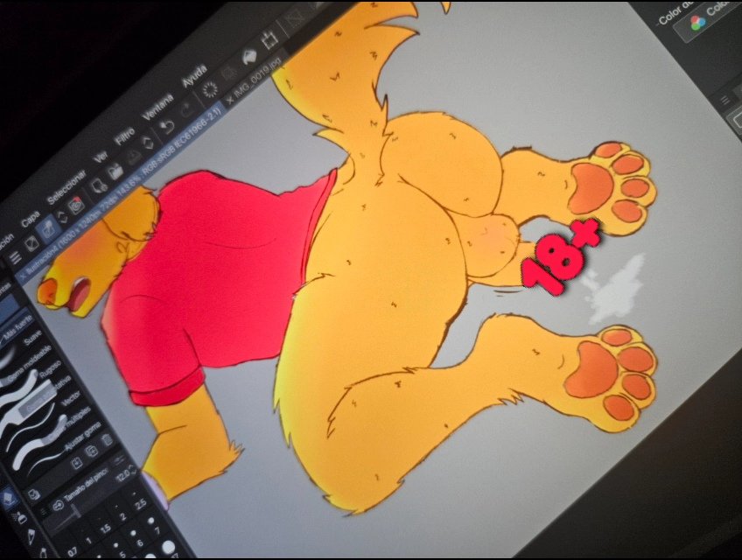This screenshot has width=742, height=560.
Task: Select the Más fuerte eraser sub tool
Action: [18, 329]
